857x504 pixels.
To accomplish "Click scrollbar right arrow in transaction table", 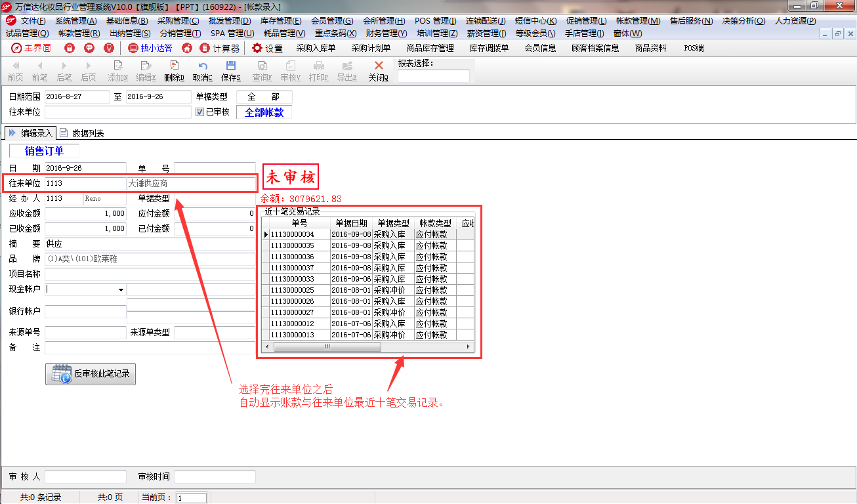I will pyautogui.click(x=468, y=346).
